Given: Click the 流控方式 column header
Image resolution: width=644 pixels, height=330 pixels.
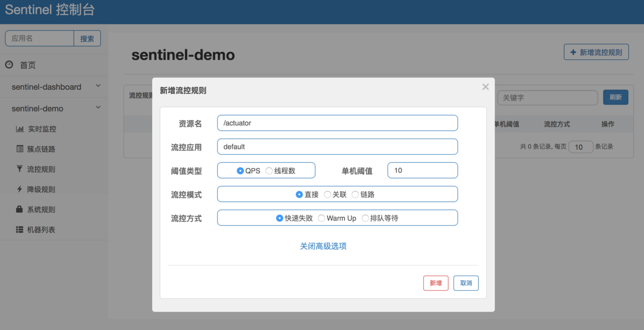Looking at the screenshot, I should tap(557, 124).
